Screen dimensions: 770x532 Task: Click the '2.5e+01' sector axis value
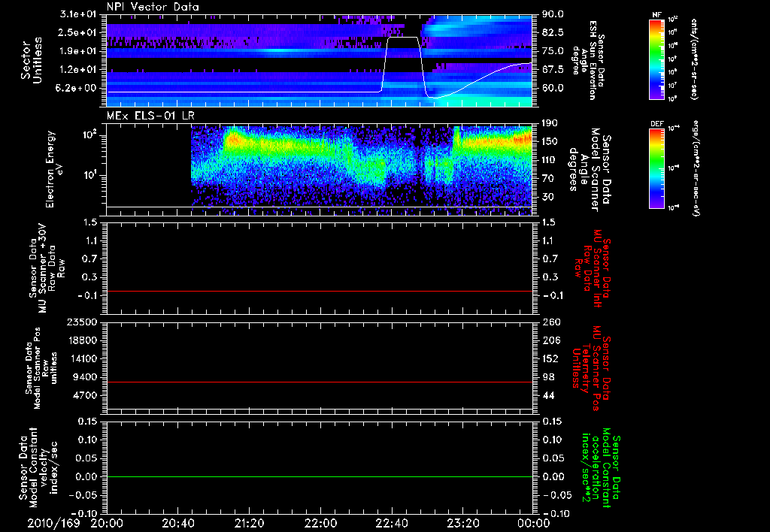pos(78,32)
